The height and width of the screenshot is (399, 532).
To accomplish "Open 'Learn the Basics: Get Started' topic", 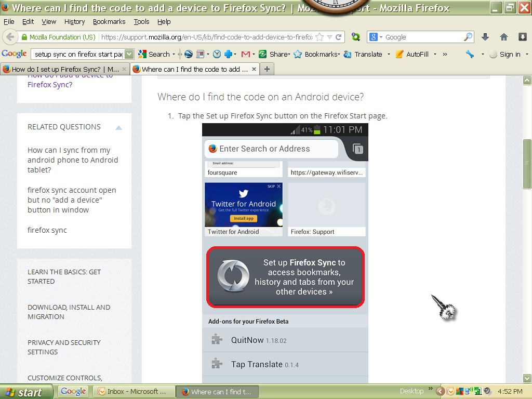I will click(x=64, y=276).
